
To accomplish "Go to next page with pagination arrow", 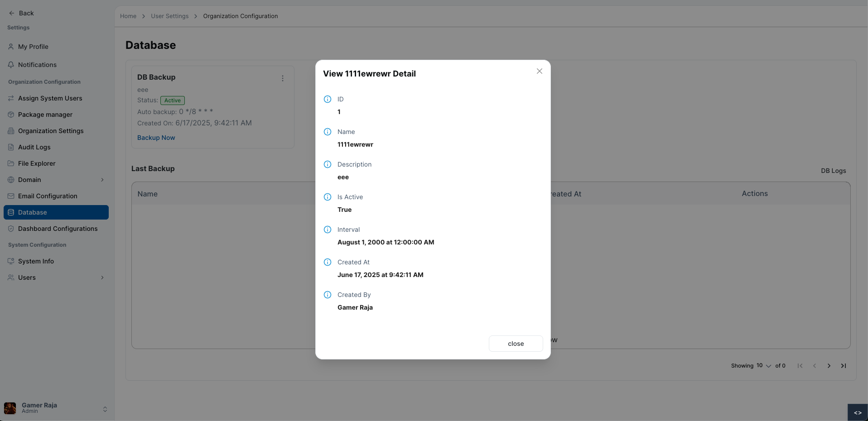I will 829,366.
